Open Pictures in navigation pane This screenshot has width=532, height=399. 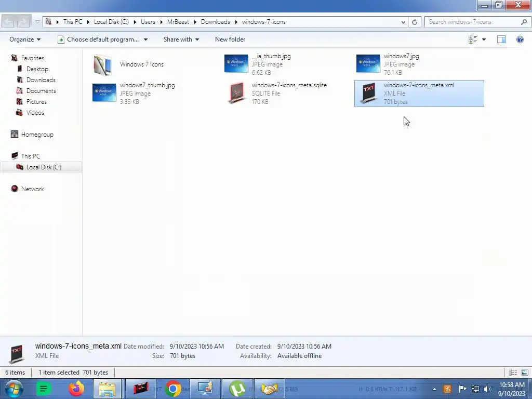coord(36,101)
